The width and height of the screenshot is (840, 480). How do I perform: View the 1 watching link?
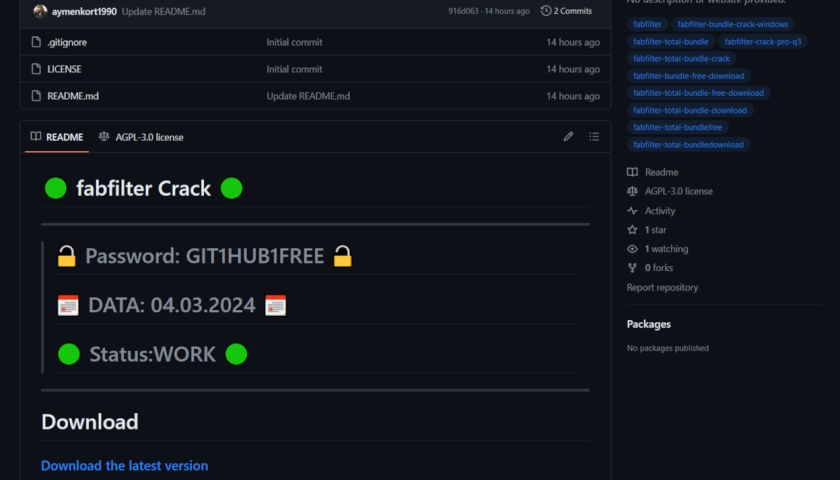pyautogui.click(x=666, y=249)
